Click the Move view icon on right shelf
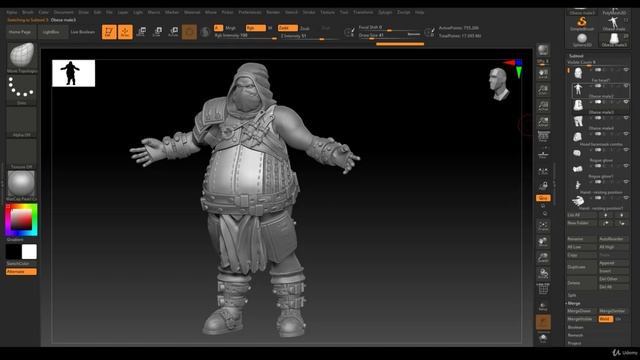640x360 pixels. pyautogui.click(x=543, y=242)
